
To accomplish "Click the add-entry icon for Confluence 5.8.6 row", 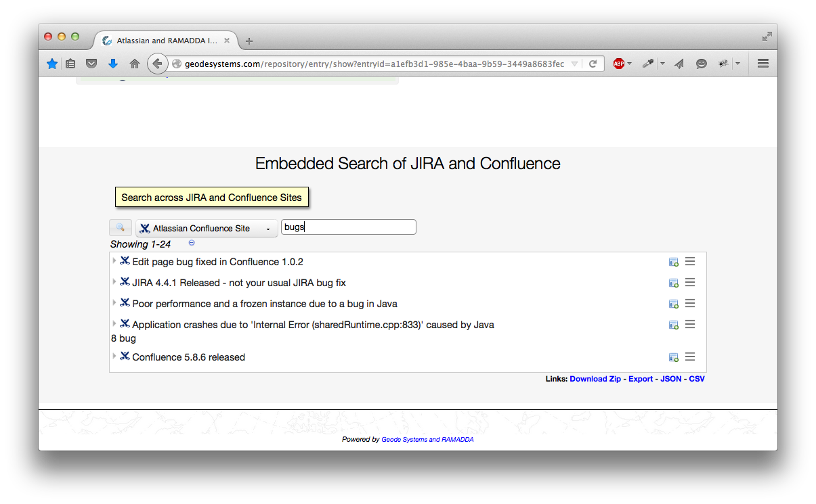I will 674,358.
